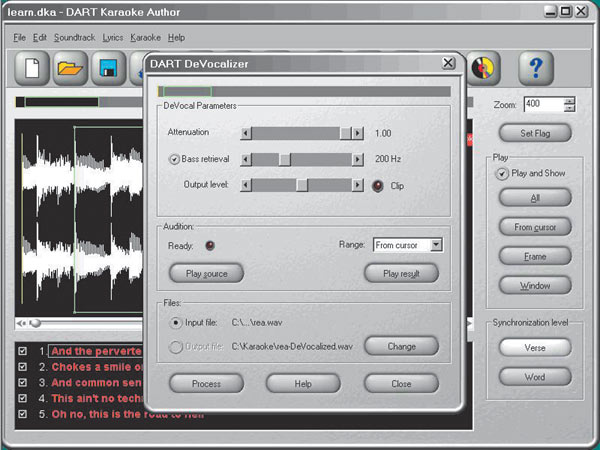Image resolution: width=600 pixels, height=450 pixels.
Task: Click the Attenuation slider's right arrow
Action: [x=358, y=133]
